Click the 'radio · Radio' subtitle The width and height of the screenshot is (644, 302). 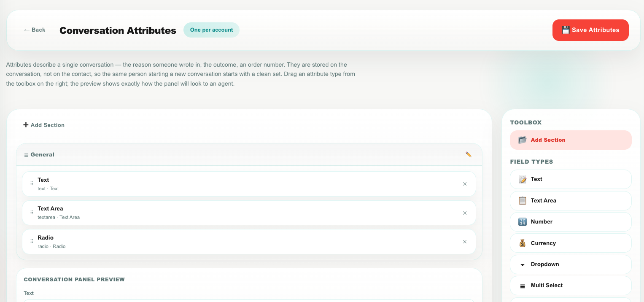click(x=51, y=246)
